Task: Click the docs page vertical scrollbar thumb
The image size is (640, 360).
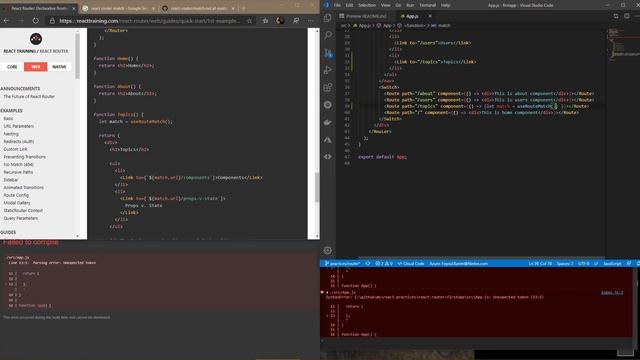Action: [317, 187]
